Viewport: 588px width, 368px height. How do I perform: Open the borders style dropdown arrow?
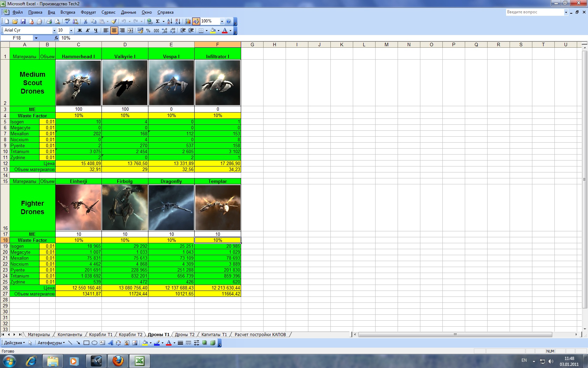coord(206,30)
